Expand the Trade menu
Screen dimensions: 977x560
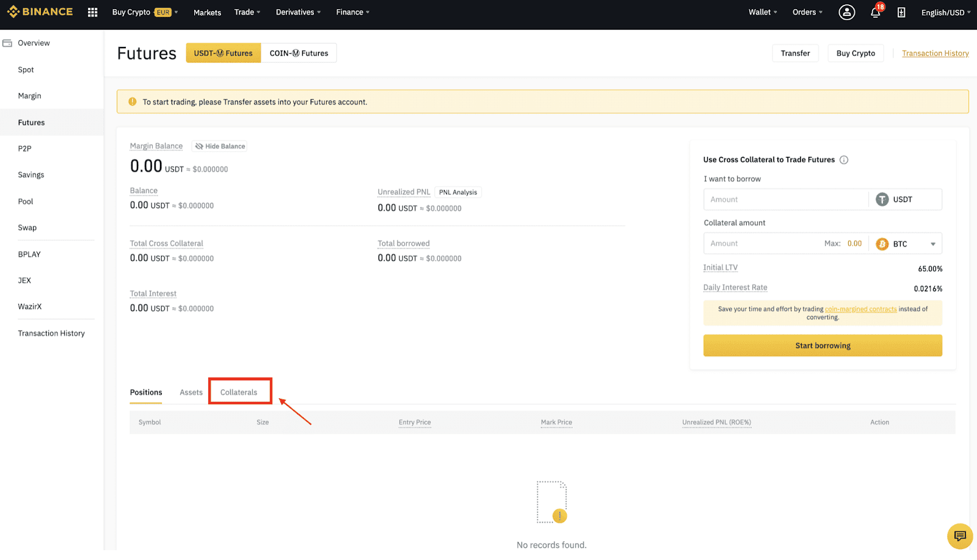point(247,12)
